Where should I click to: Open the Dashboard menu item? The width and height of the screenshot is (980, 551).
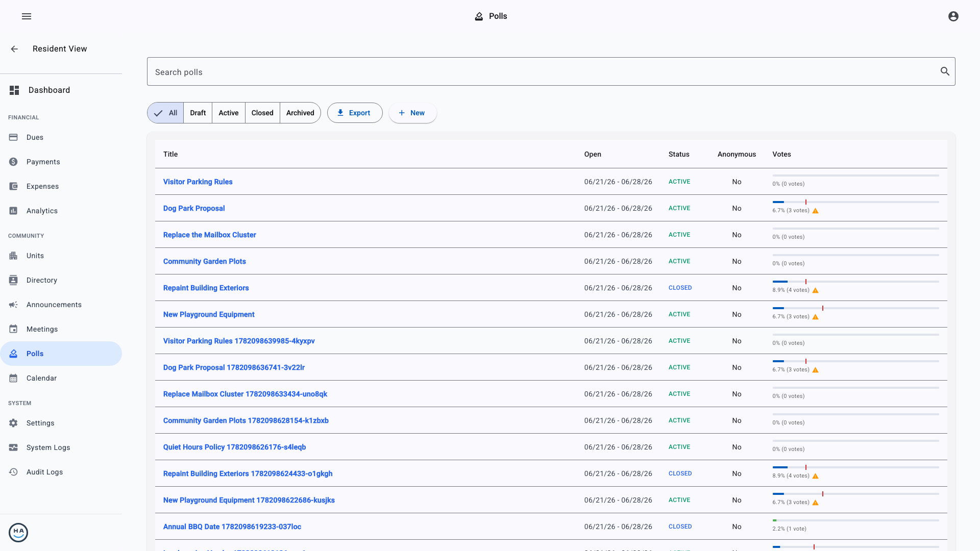(x=61, y=90)
